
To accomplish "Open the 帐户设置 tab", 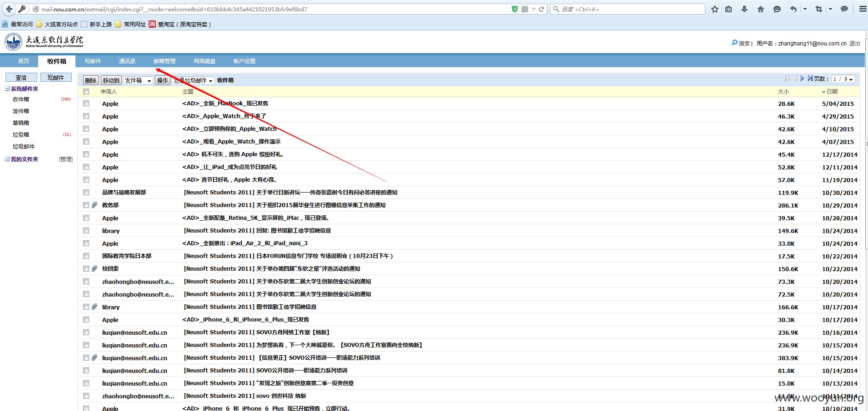I will click(244, 61).
